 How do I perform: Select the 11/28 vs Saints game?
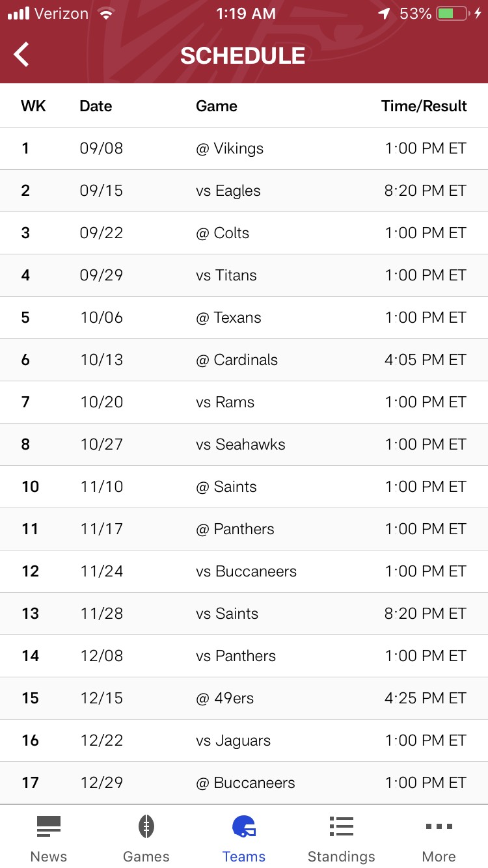click(x=244, y=614)
